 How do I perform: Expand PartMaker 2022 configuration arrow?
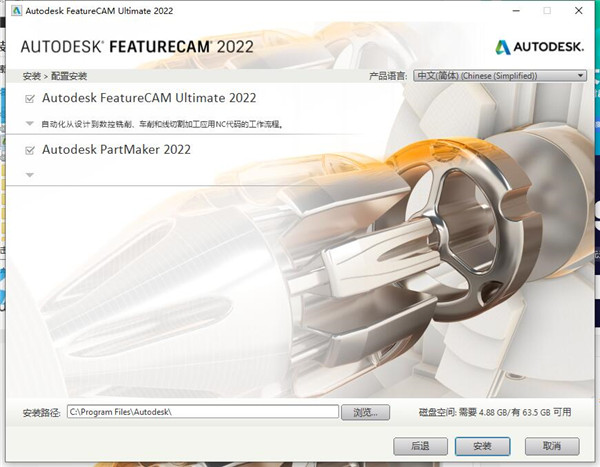point(29,175)
